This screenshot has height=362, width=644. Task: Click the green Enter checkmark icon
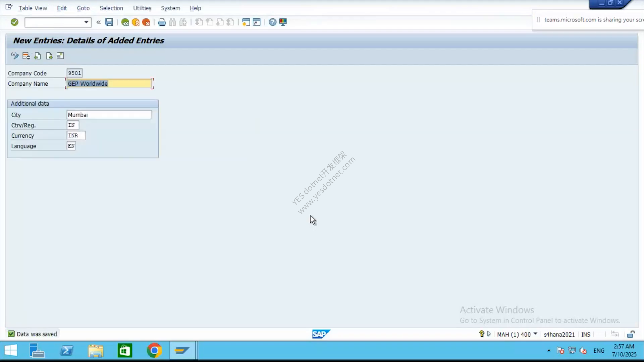[14, 22]
